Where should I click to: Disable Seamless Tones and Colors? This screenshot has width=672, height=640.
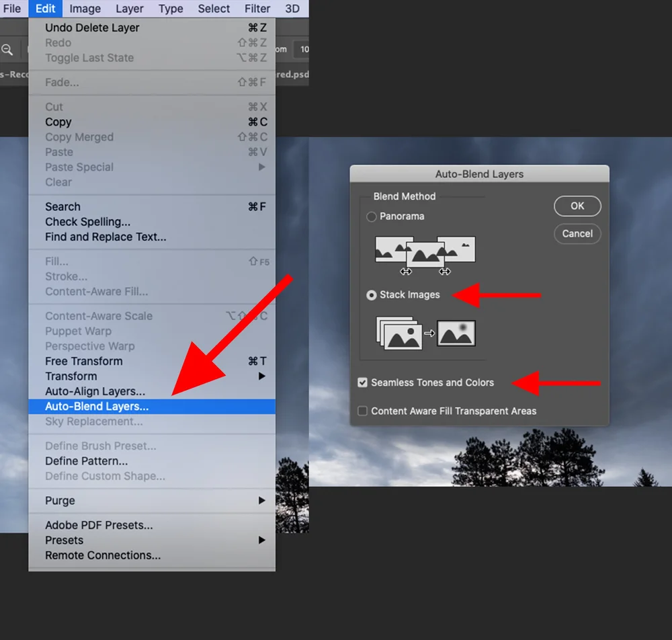click(x=362, y=381)
